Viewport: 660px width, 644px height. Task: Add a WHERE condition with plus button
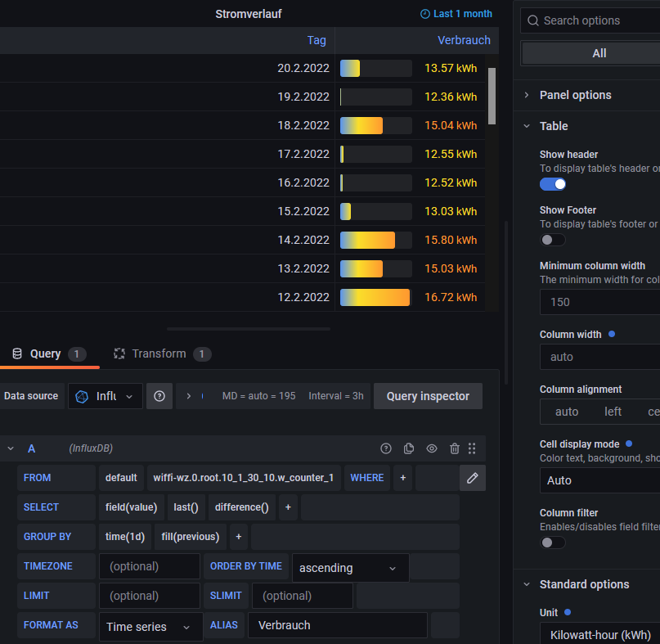(x=402, y=478)
